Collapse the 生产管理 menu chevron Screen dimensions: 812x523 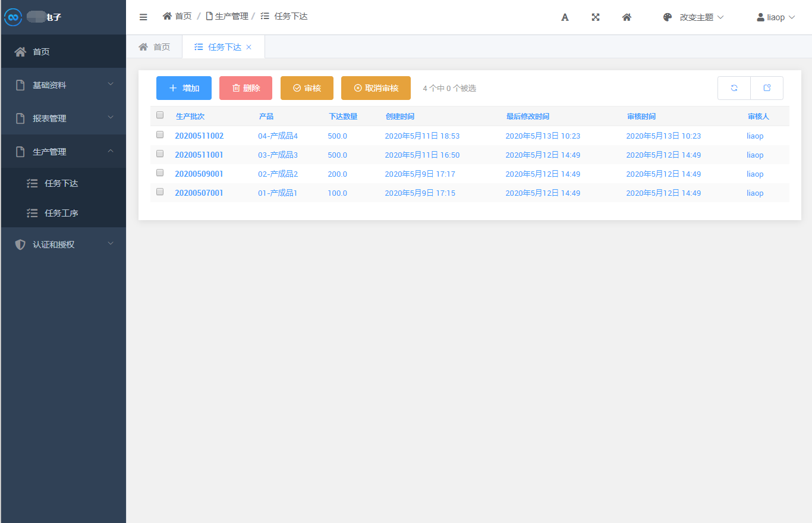(111, 151)
